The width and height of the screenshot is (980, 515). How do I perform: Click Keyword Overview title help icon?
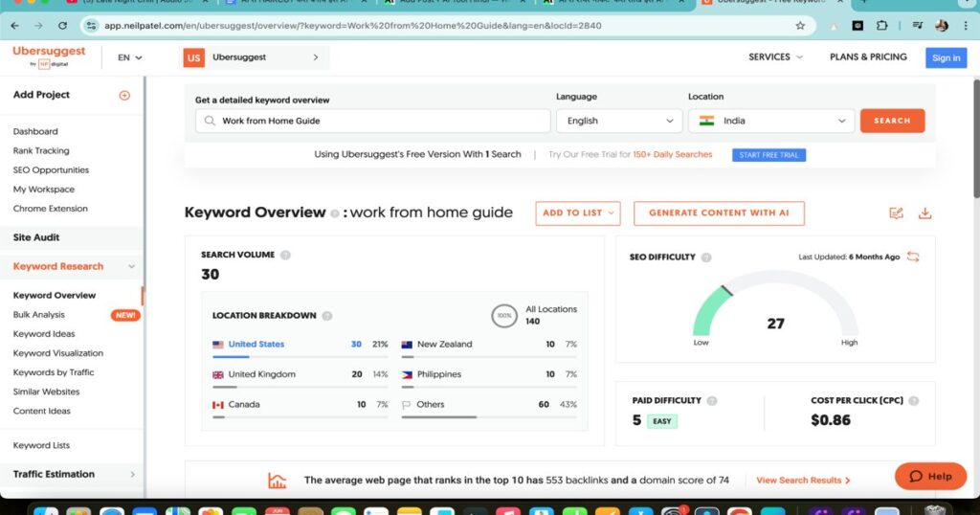(334, 213)
